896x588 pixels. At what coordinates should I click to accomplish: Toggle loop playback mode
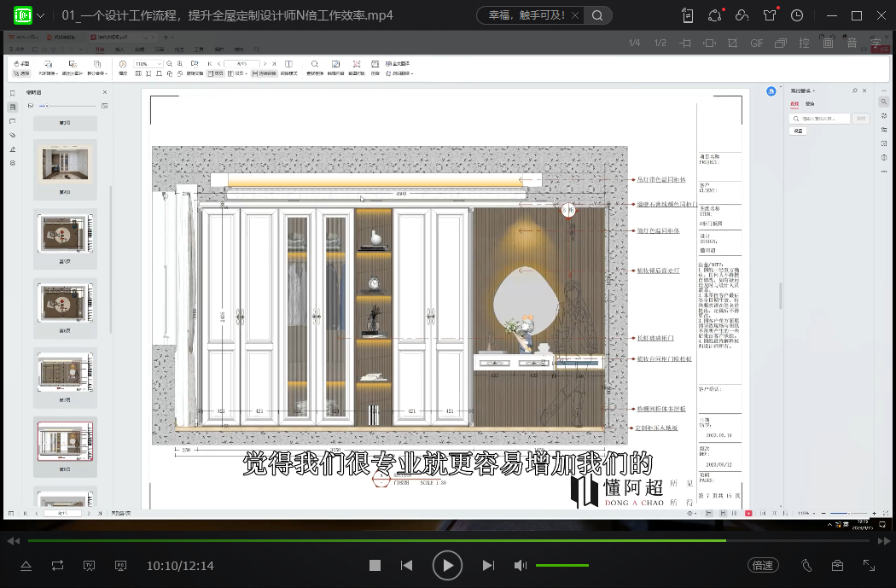57,565
